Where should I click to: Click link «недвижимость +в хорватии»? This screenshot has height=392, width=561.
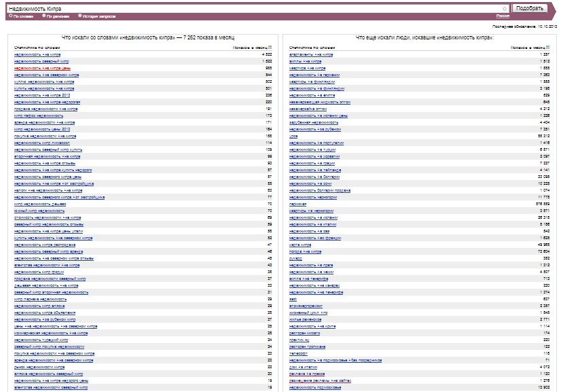[314, 157]
